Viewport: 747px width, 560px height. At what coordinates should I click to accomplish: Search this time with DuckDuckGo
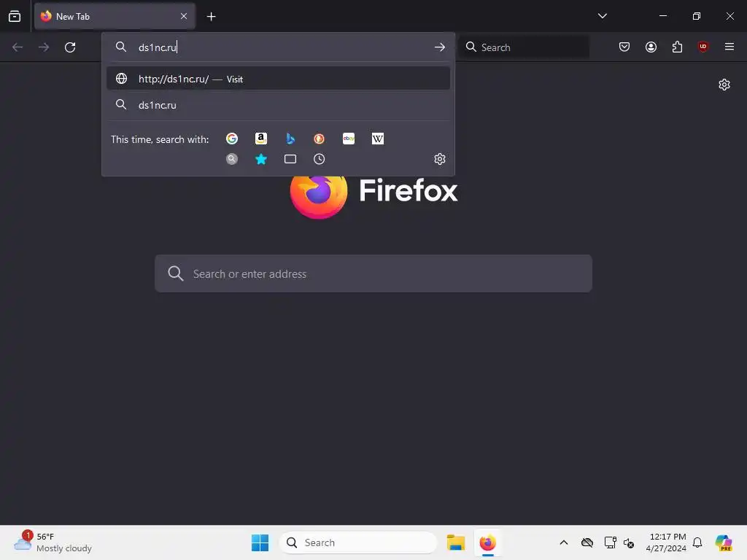click(320, 139)
